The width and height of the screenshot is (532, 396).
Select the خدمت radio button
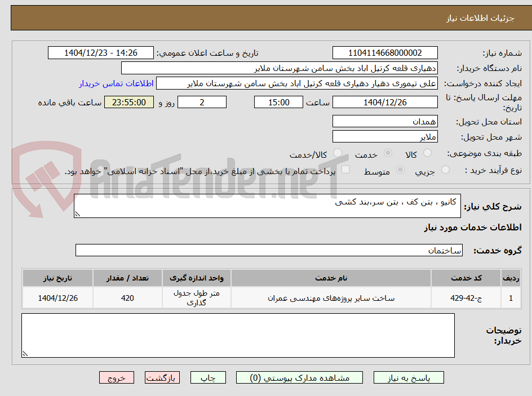388,153
